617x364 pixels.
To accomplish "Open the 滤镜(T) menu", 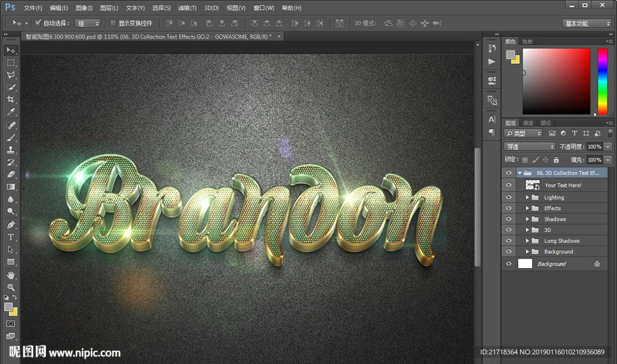I will 187,8.
